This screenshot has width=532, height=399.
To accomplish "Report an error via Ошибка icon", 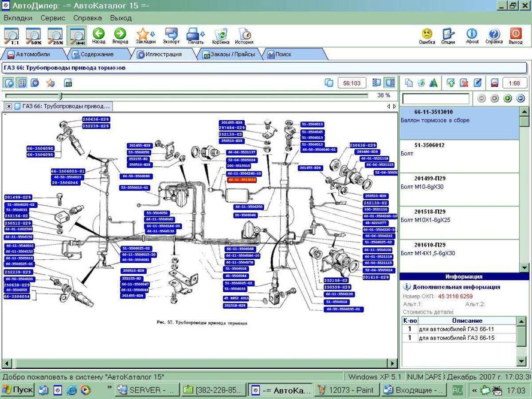I will tap(427, 36).
